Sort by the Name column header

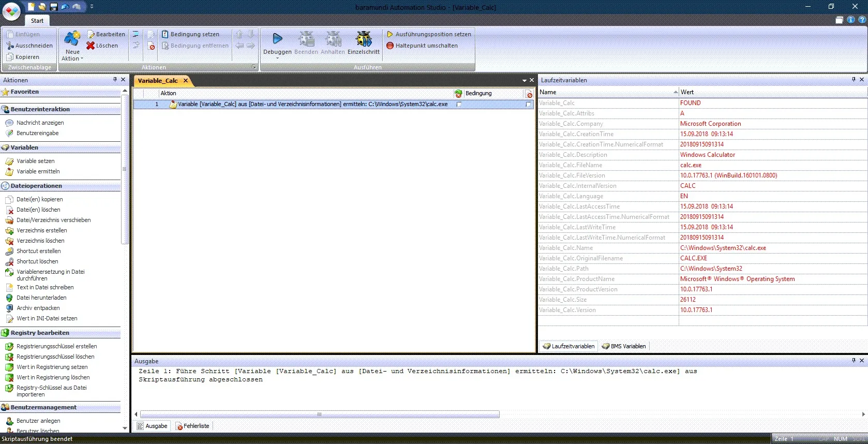608,92
